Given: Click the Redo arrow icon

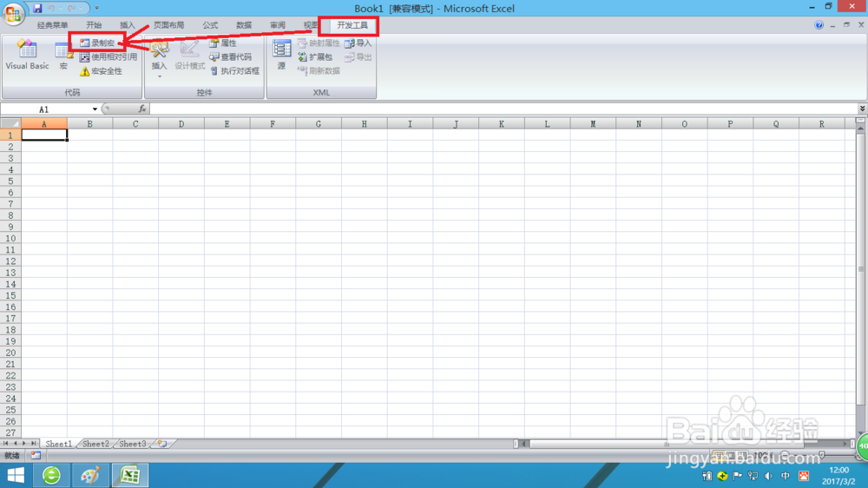Looking at the screenshot, I should coord(71,8).
